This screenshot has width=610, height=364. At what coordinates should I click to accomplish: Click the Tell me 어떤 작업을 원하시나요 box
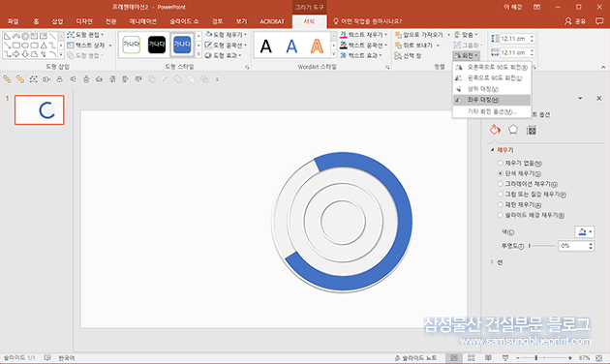coord(368,21)
